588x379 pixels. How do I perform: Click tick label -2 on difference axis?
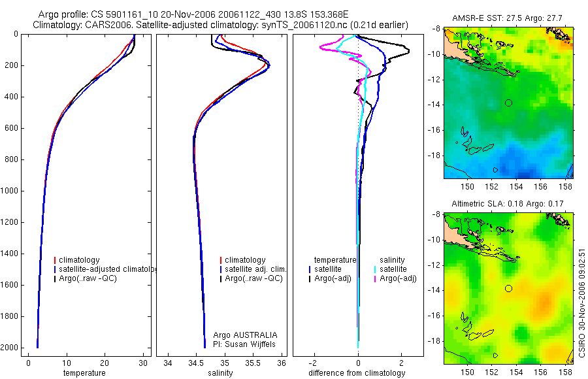pyautogui.click(x=314, y=363)
